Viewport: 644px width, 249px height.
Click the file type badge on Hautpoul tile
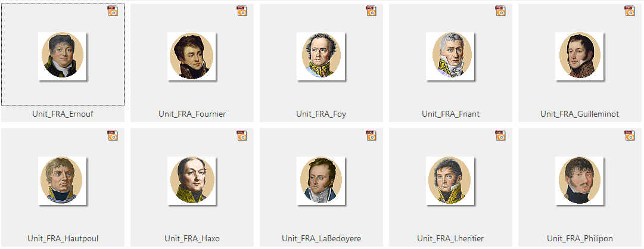[113, 135]
